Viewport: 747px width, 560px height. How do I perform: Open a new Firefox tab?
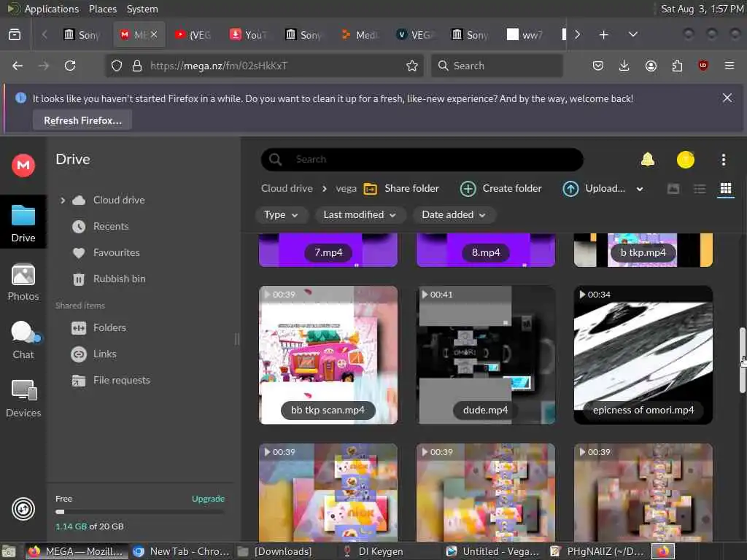coord(603,35)
